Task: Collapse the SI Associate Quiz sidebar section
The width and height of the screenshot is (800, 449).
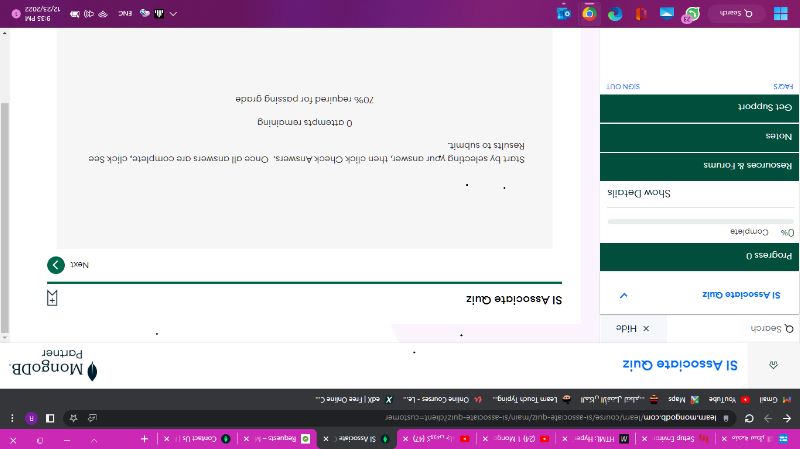Action: click(623, 296)
